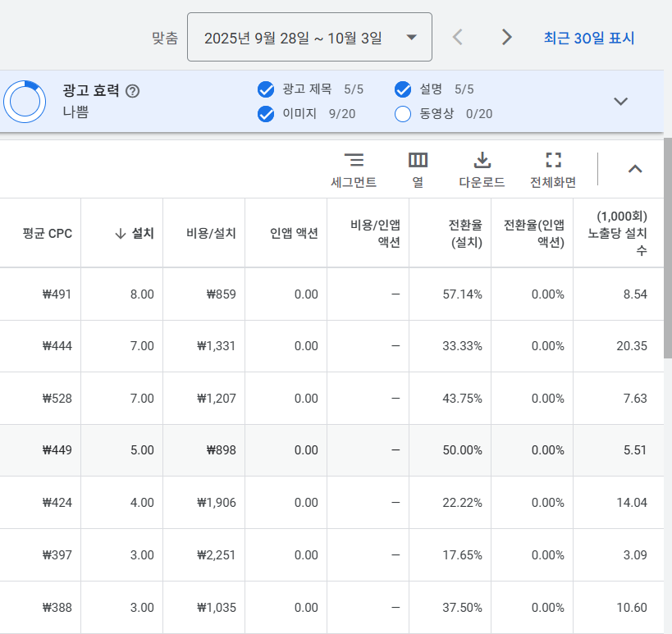Click the next date range arrow
This screenshot has height=634, width=672.
(x=506, y=36)
